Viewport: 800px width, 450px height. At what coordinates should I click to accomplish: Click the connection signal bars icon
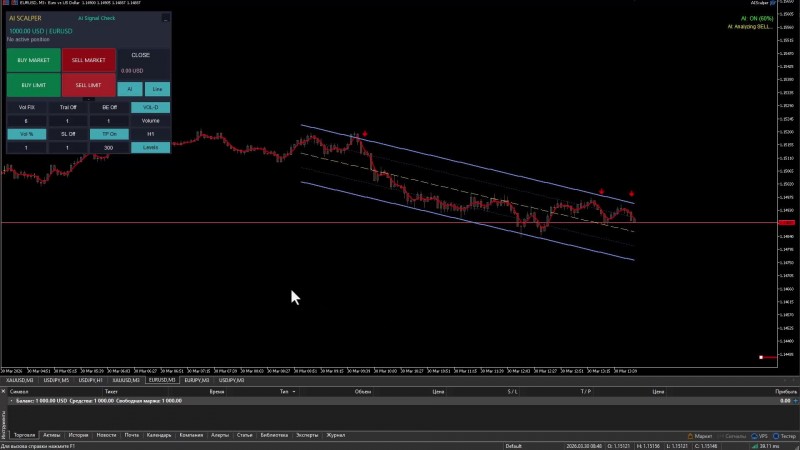(755, 446)
